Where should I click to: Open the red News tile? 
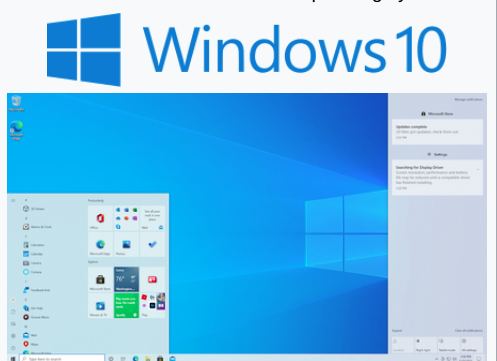pyautogui.click(x=152, y=279)
